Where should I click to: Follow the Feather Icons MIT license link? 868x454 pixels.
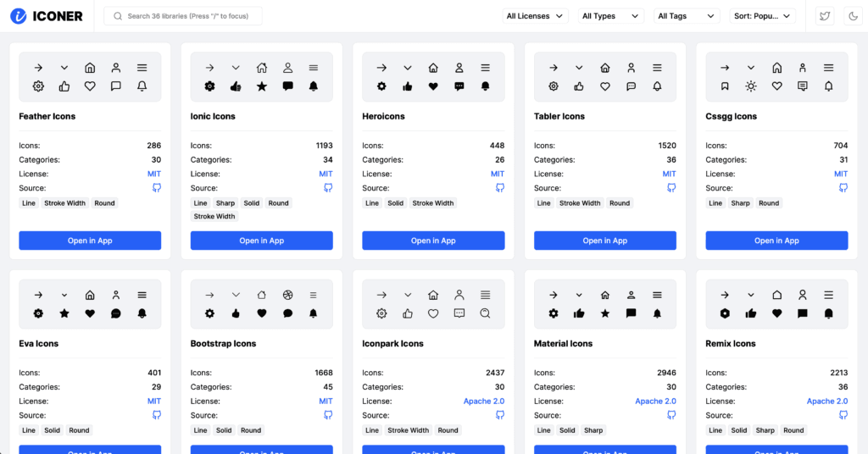pos(154,174)
